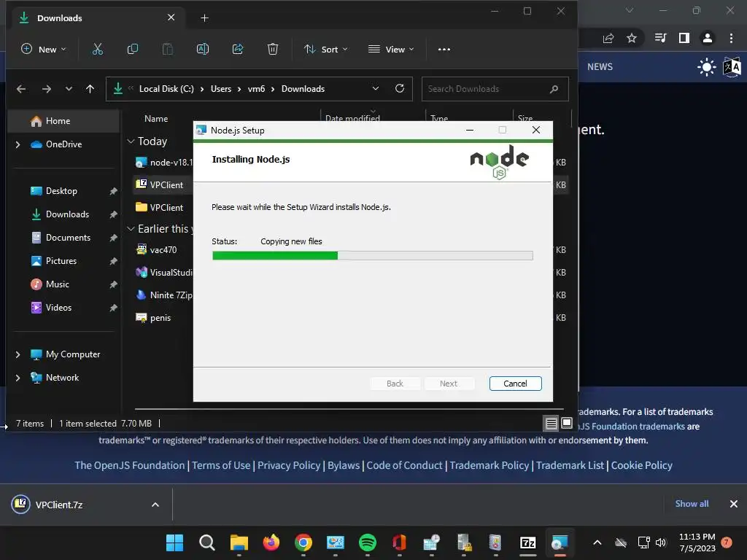Toggle dark/light theme sun icon on website
The image size is (747, 560).
(x=706, y=66)
